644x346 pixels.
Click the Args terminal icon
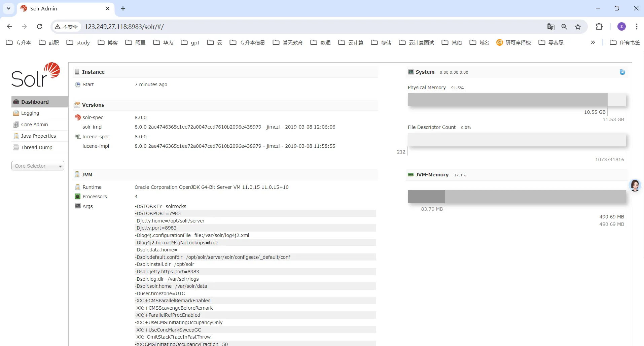[78, 206]
